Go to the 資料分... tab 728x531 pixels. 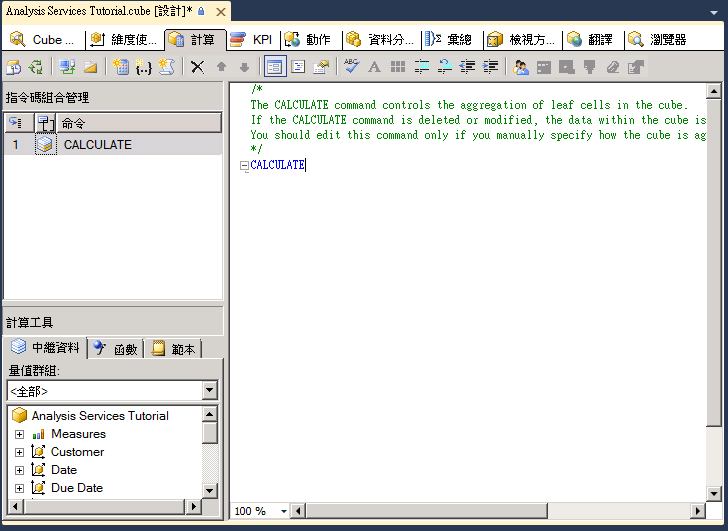click(381, 40)
